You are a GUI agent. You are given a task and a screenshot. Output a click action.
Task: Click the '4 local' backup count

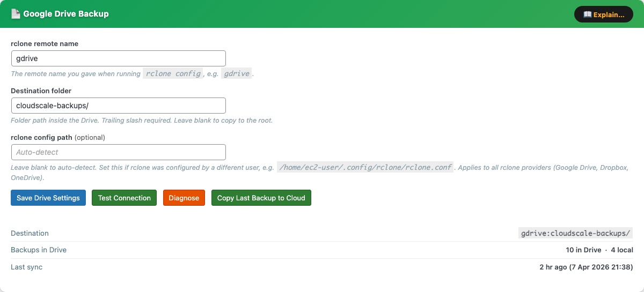[x=621, y=250]
